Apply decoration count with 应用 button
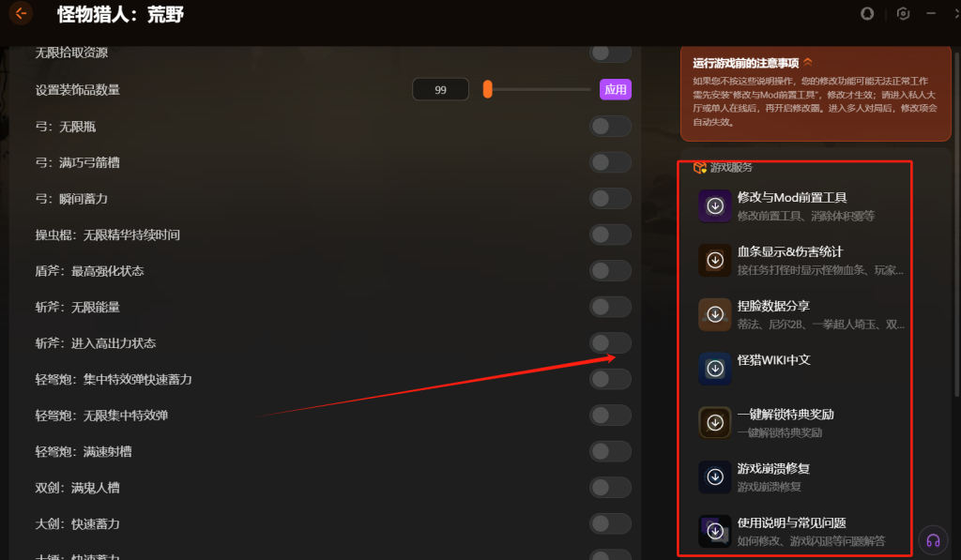961x560 pixels. (x=616, y=89)
